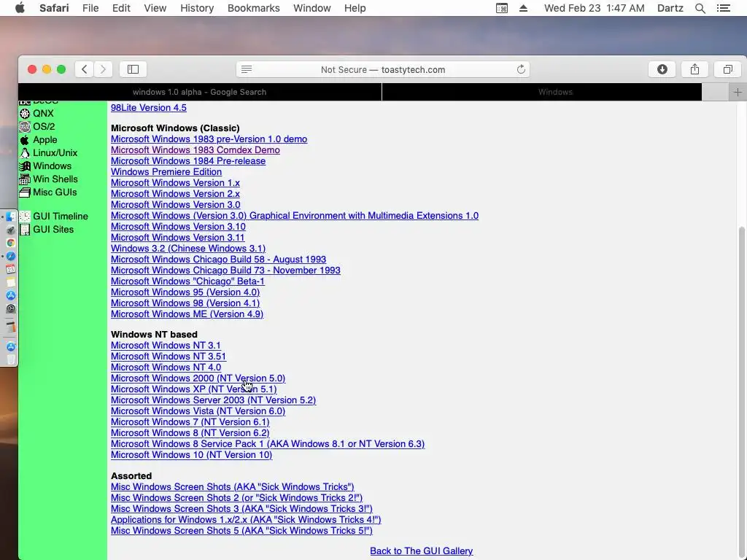Toggle the Safari sidebar button
The width and height of the screenshot is (747, 560).
point(133,69)
